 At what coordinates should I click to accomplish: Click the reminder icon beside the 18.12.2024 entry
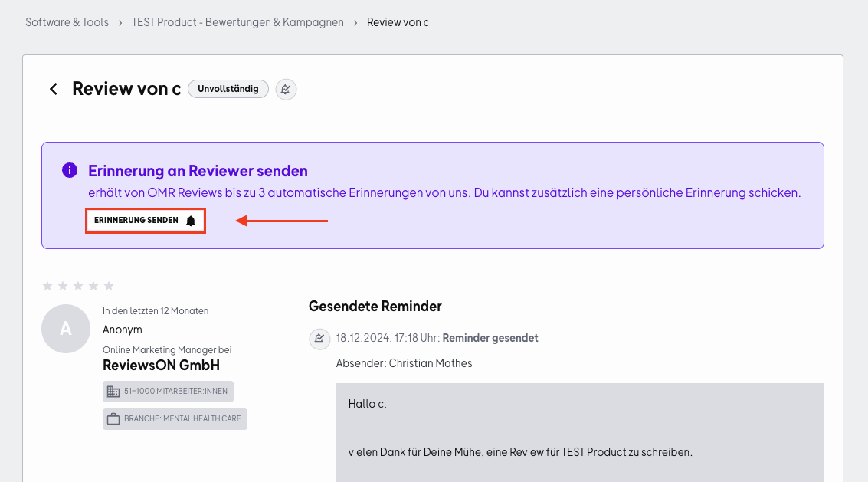(x=319, y=339)
